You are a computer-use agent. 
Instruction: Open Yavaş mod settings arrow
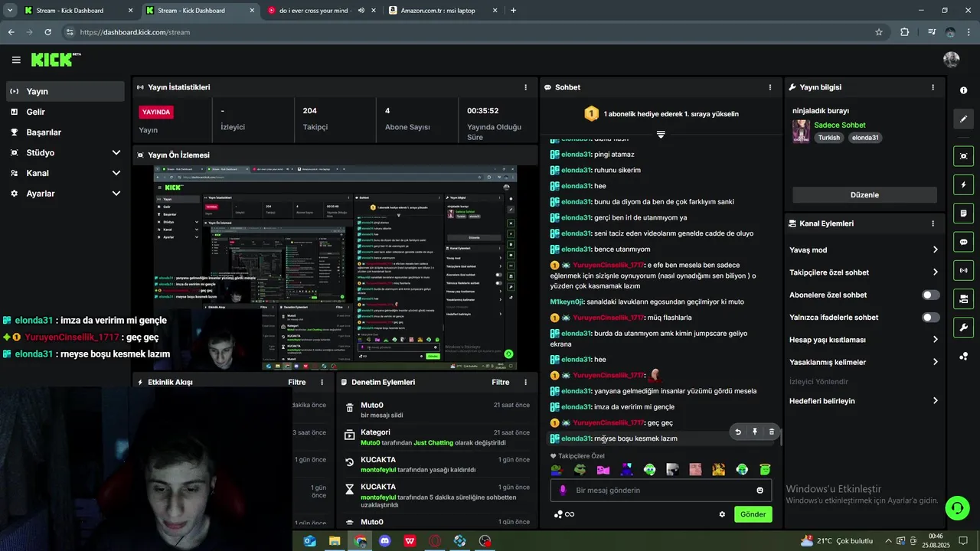point(935,249)
